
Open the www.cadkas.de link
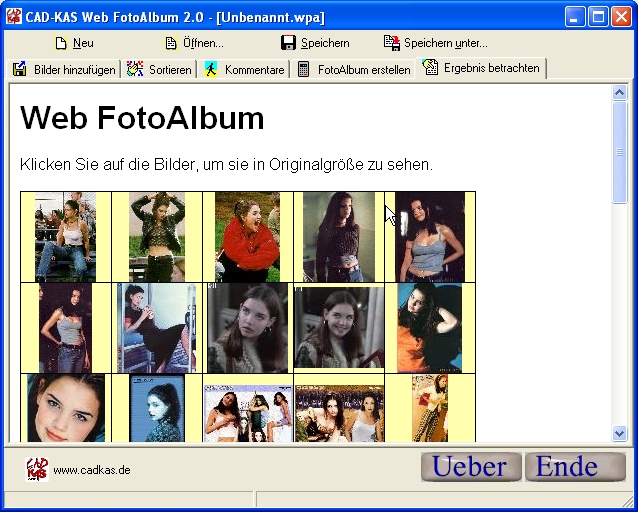92,470
